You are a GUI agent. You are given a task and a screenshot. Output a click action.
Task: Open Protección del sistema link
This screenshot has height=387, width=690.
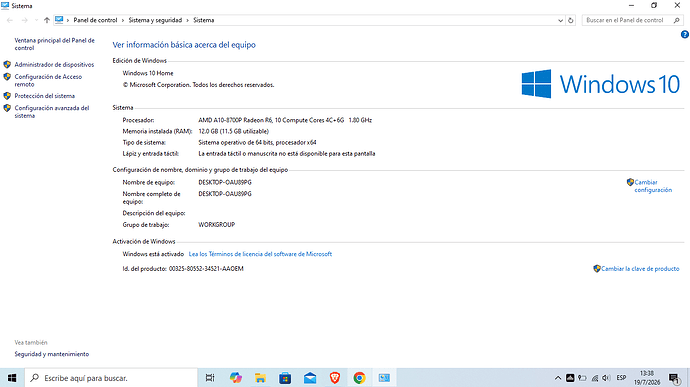(44, 96)
